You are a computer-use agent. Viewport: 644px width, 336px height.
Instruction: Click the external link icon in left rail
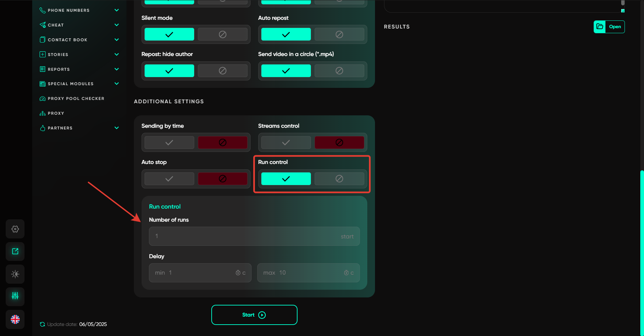click(x=15, y=251)
